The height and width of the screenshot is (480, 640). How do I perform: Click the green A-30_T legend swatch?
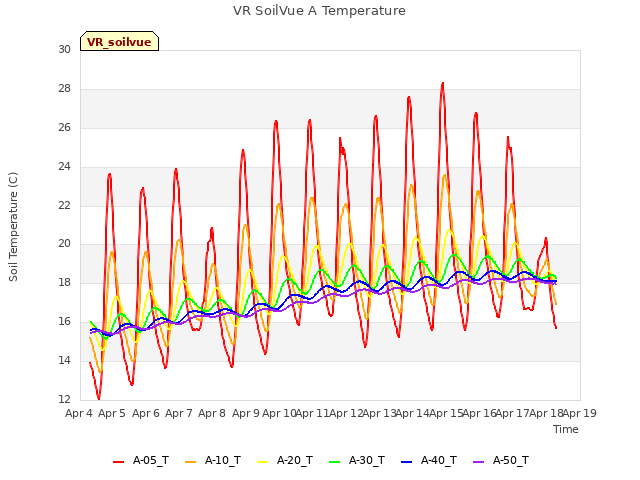tap(334, 462)
